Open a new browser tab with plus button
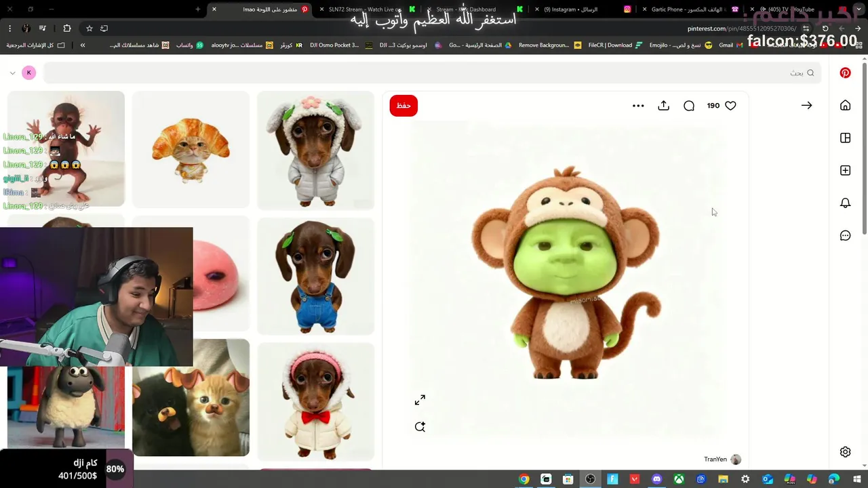 click(x=197, y=9)
